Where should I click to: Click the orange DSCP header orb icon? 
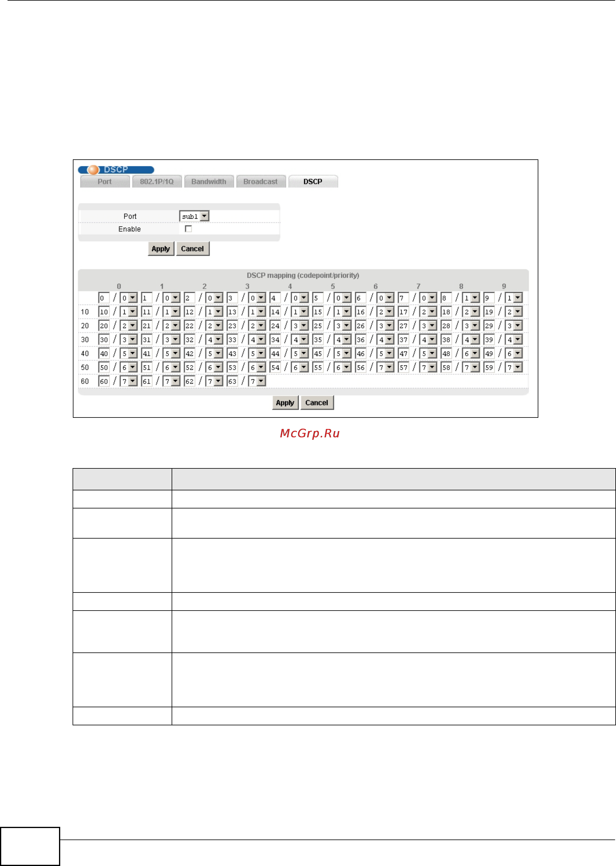(93, 170)
